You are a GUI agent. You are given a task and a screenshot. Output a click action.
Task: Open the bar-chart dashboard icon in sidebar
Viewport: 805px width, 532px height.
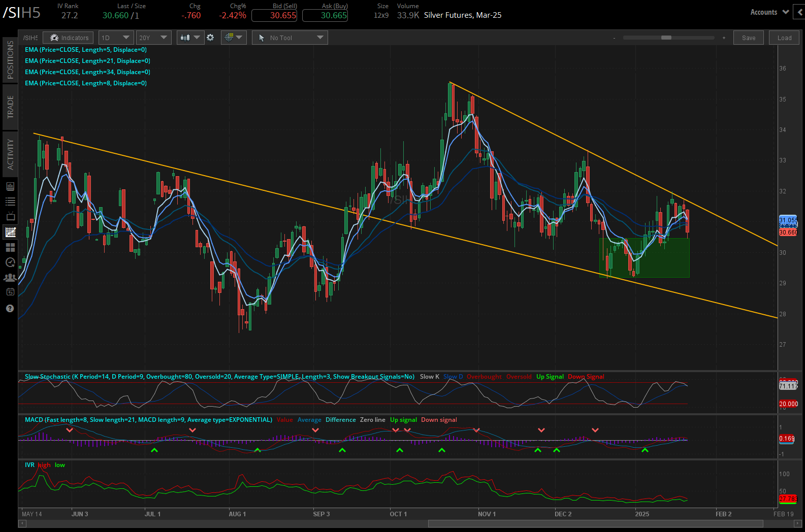click(x=10, y=186)
